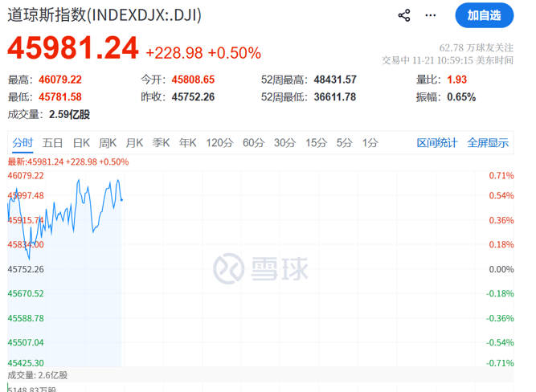Open 区间统计 range statistics
This screenshot has height=392, width=536.
pos(437,143)
